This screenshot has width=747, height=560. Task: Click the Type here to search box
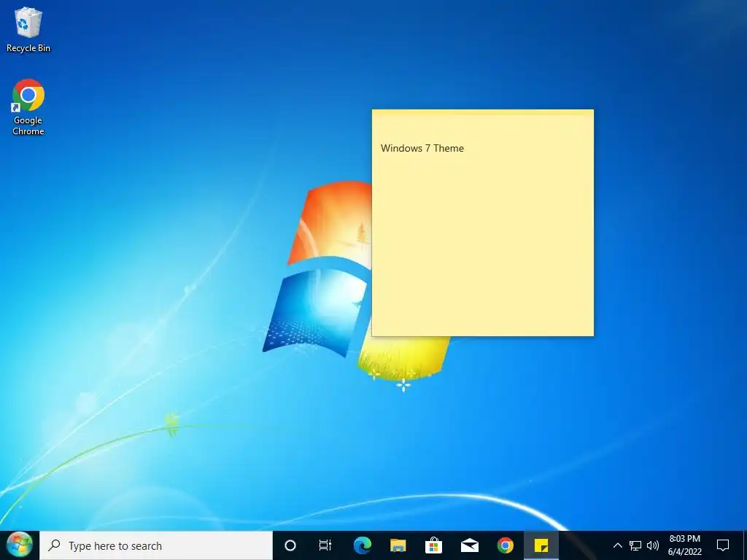pos(156,545)
